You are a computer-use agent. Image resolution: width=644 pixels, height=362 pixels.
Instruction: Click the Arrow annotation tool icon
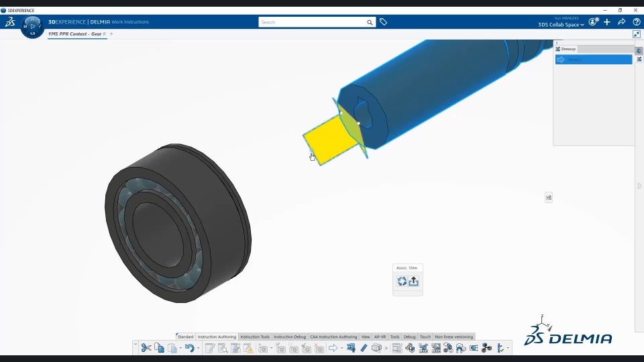(x=333, y=348)
